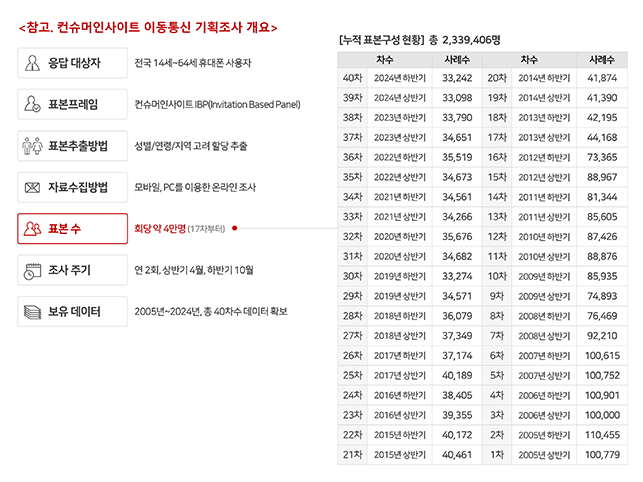Click the value 41,390
643x482 pixels.
[x=602, y=98]
